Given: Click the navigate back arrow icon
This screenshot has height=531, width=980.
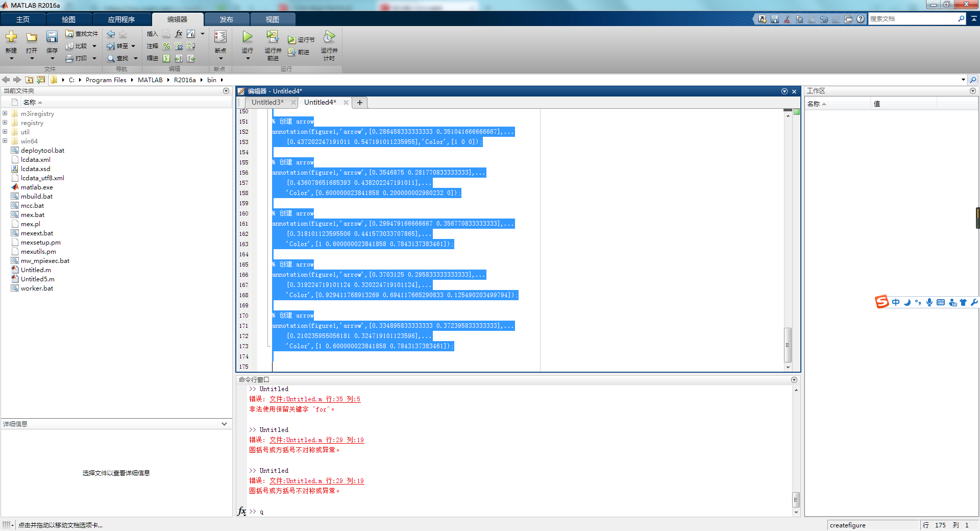Looking at the screenshot, I should 111,34.
